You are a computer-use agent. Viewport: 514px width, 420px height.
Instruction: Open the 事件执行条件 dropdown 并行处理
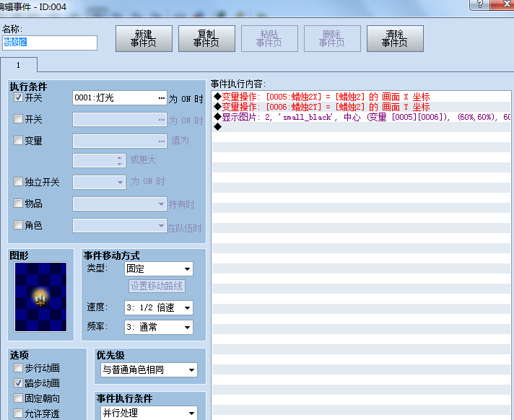(x=149, y=413)
